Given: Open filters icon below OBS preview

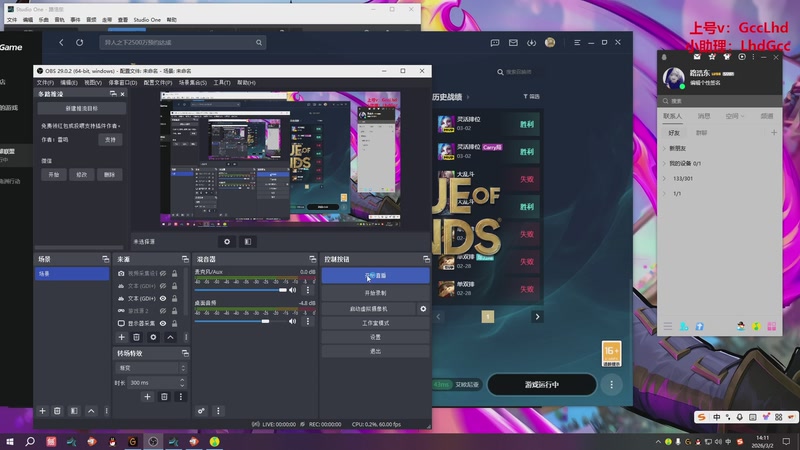Looking at the screenshot, I should click(248, 242).
